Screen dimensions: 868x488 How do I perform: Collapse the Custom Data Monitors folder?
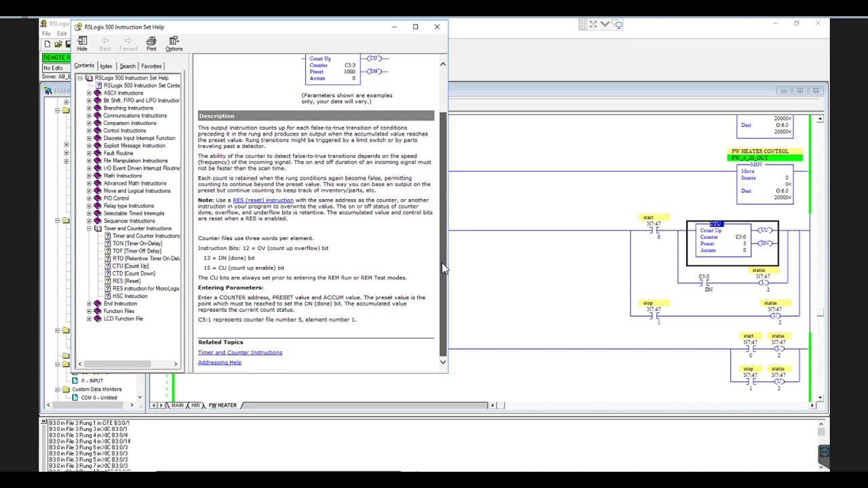pyautogui.click(x=58, y=389)
